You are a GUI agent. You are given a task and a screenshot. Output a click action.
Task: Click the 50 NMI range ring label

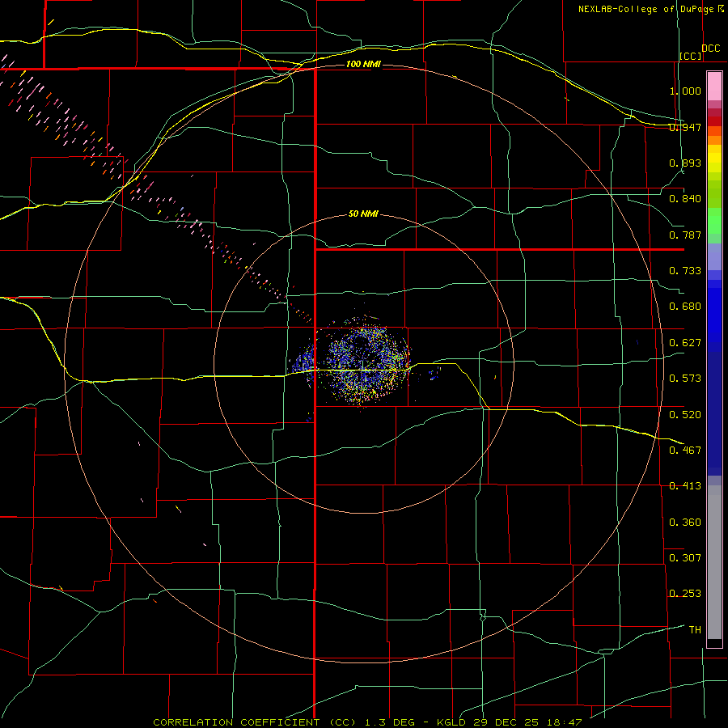pyautogui.click(x=363, y=214)
